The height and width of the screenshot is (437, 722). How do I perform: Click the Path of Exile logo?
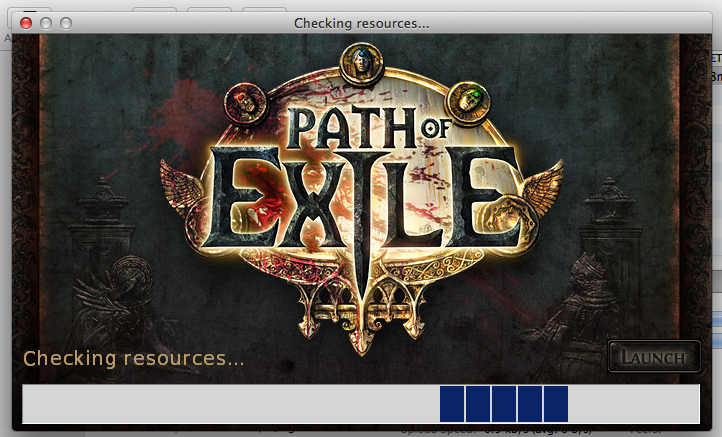(361, 198)
